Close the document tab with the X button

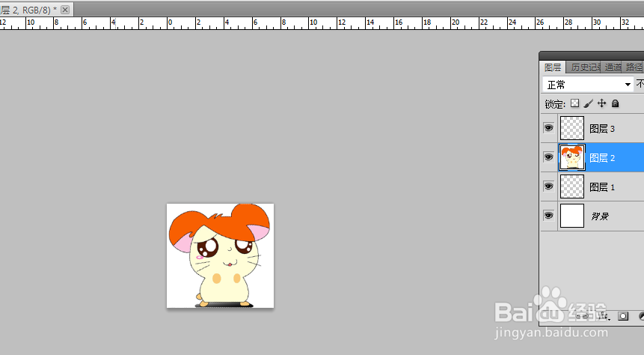click(x=65, y=10)
